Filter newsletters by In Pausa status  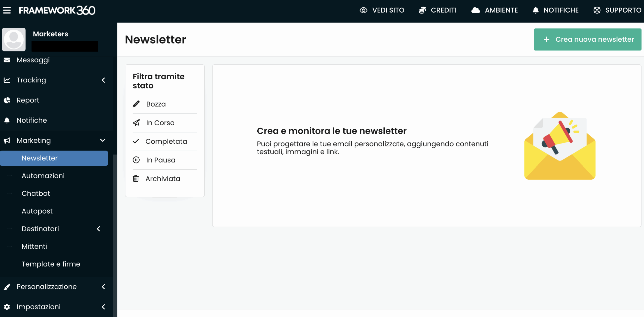pyautogui.click(x=160, y=160)
